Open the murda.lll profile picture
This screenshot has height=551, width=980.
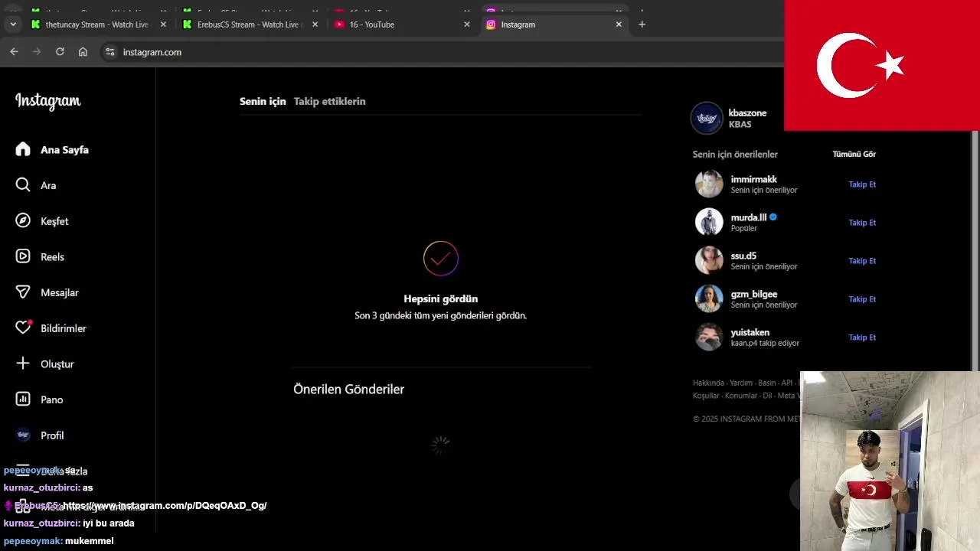[x=709, y=222]
